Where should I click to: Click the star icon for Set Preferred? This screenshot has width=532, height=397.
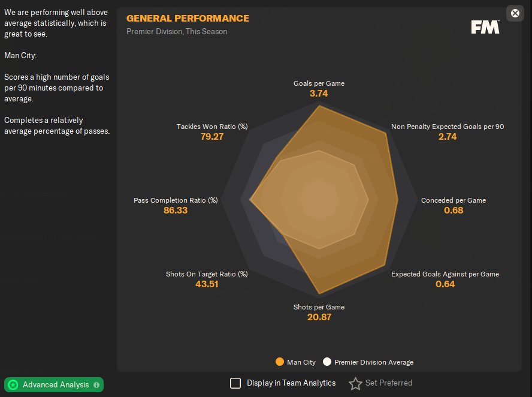point(355,383)
